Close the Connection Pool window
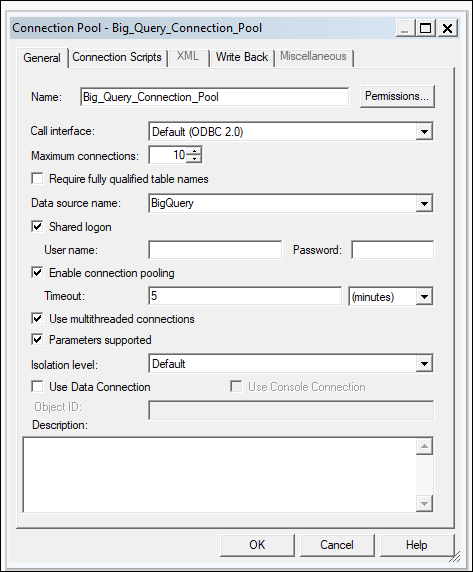Screen dimensions: 473x572 coord(447,28)
